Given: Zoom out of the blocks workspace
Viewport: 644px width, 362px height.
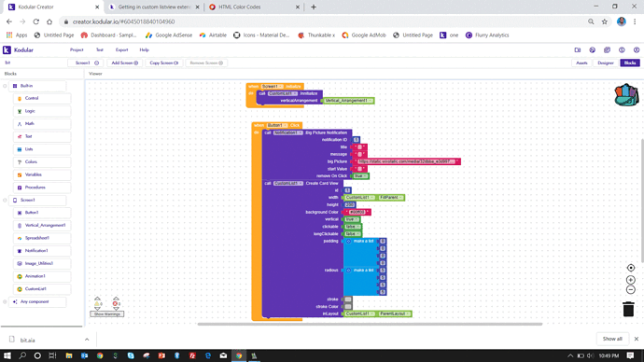Looking at the screenshot, I should point(631,290).
